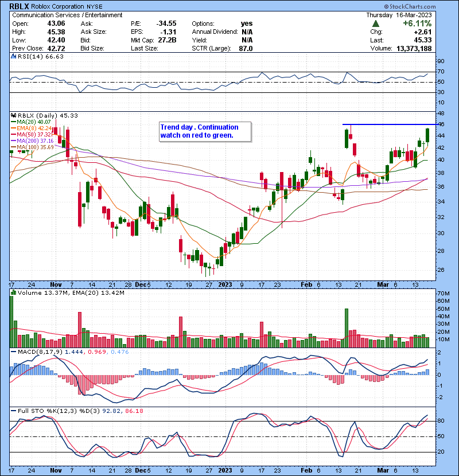The height and width of the screenshot is (476, 459).
Task: Click the candlestick icon beside RBLX (Daily)
Action: coord(13,115)
